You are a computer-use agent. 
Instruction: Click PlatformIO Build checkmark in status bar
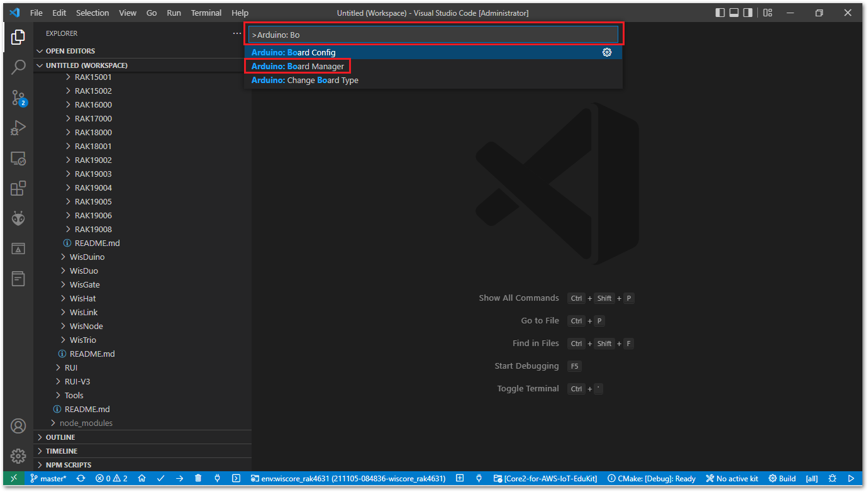[160, 478]
